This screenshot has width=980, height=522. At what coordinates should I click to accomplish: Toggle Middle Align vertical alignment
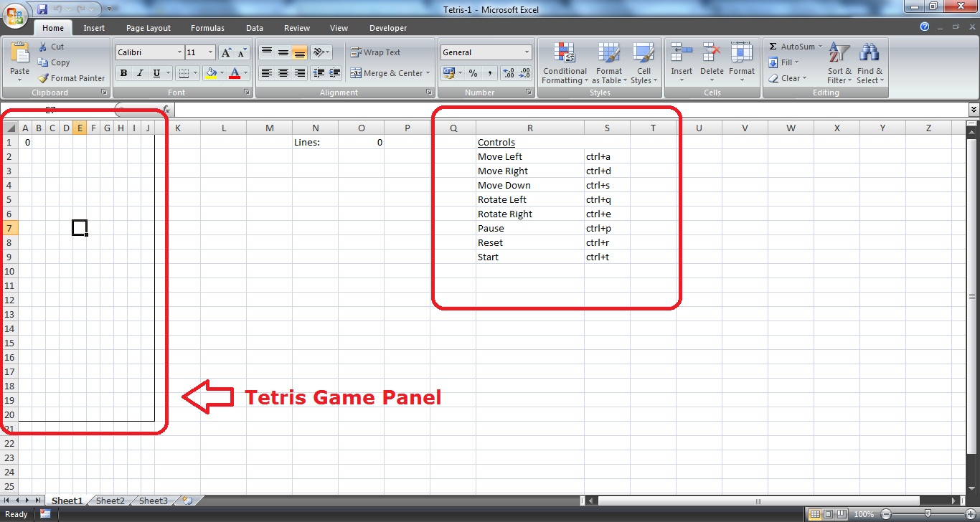click(x=283, y=52)
